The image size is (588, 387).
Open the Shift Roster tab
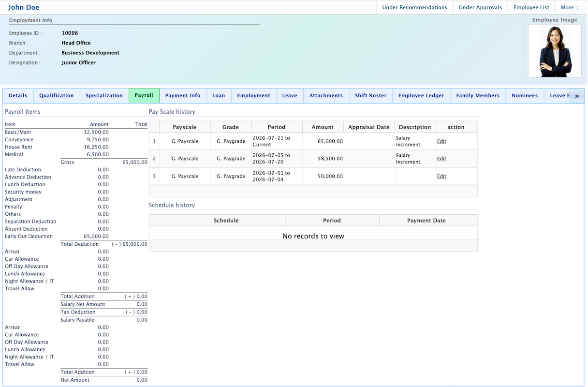370,96
